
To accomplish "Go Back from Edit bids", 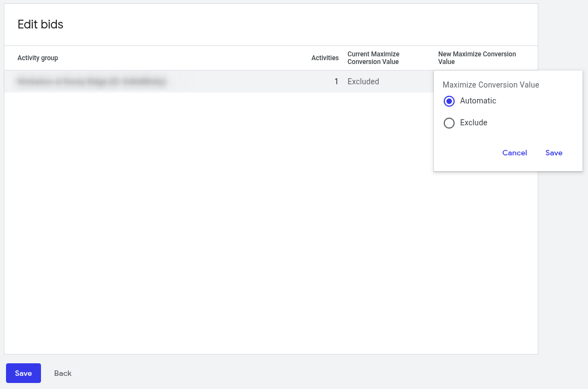I will click(x=63, y=373).
